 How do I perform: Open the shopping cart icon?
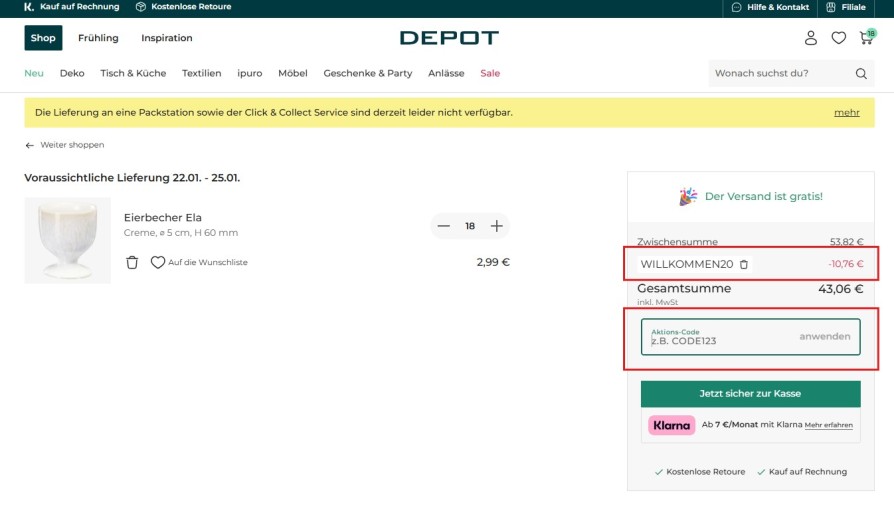point(866,38)
